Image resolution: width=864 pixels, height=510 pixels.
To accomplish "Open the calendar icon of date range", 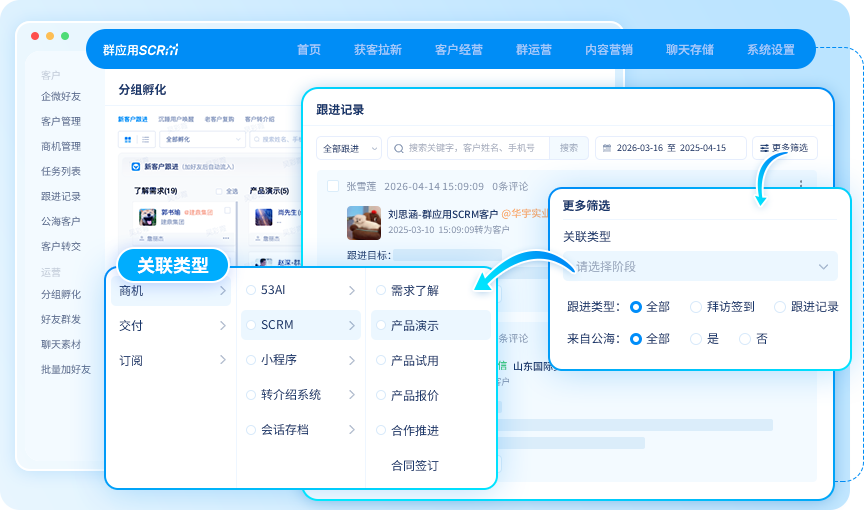I will pos(607,148).
